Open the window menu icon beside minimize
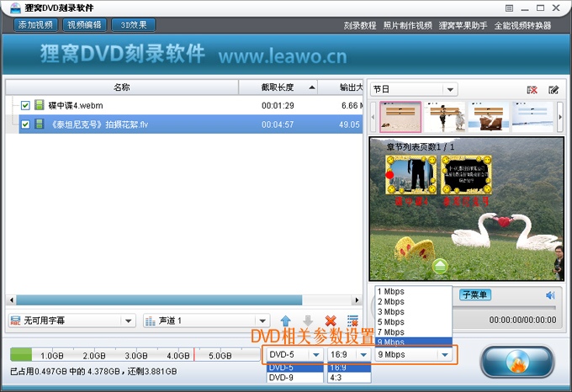The height and width of the screenshot is (392, 572). (x=509, y=8)
